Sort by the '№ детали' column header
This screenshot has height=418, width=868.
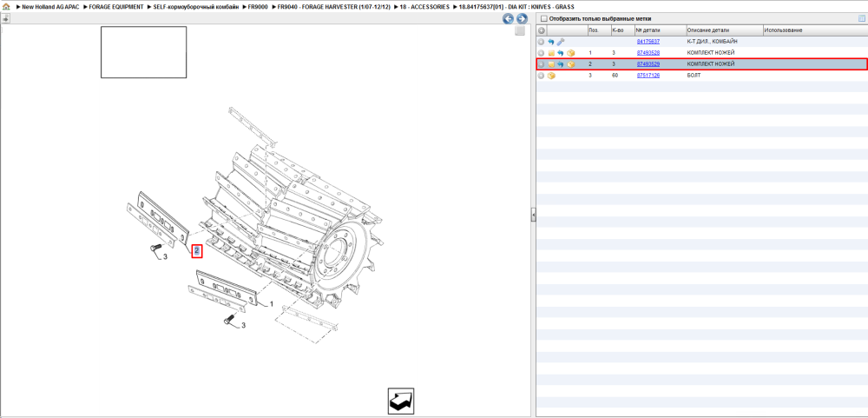[x=660, y=30]
